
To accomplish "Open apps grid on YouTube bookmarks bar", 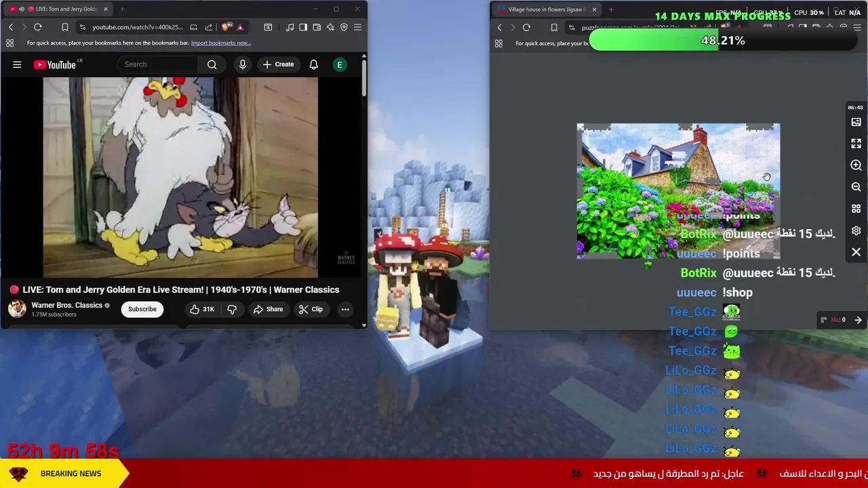I will (9, 43).
